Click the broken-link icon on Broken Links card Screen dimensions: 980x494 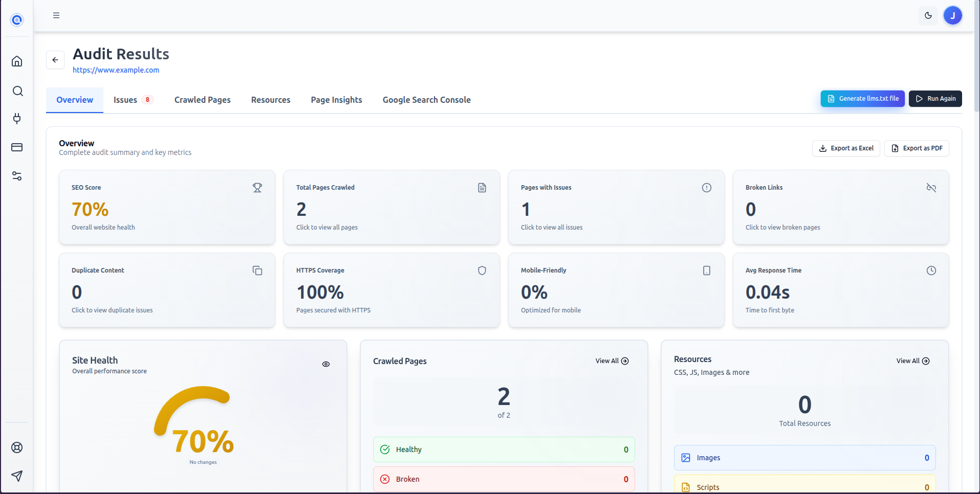pyautogui.click(x=931, y=187)
